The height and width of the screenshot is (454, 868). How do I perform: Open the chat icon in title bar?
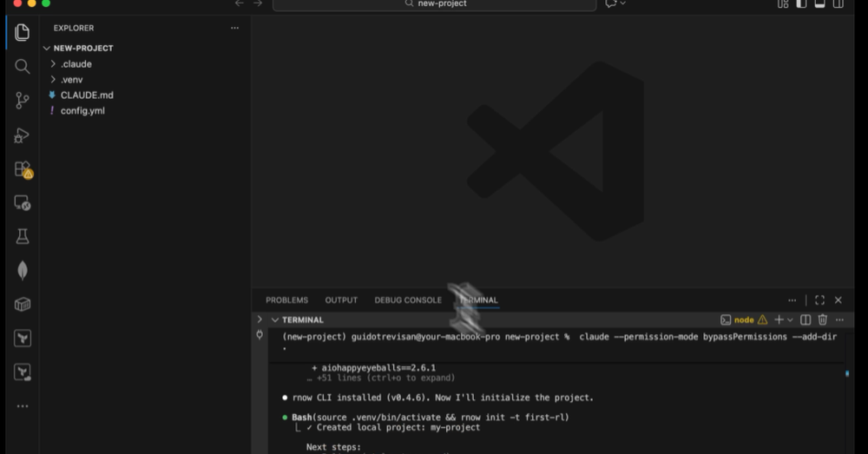[x=611, y=3]
